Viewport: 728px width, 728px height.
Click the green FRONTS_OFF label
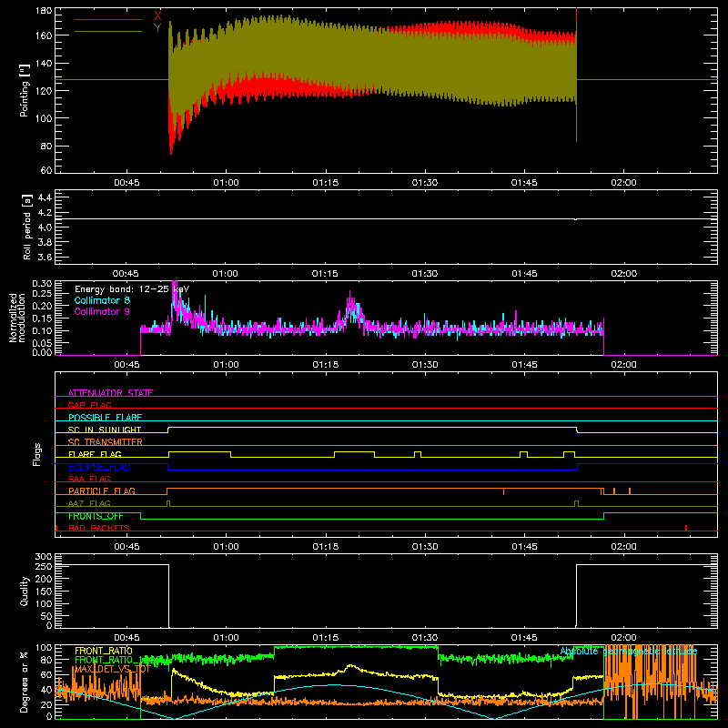point(96,516)
